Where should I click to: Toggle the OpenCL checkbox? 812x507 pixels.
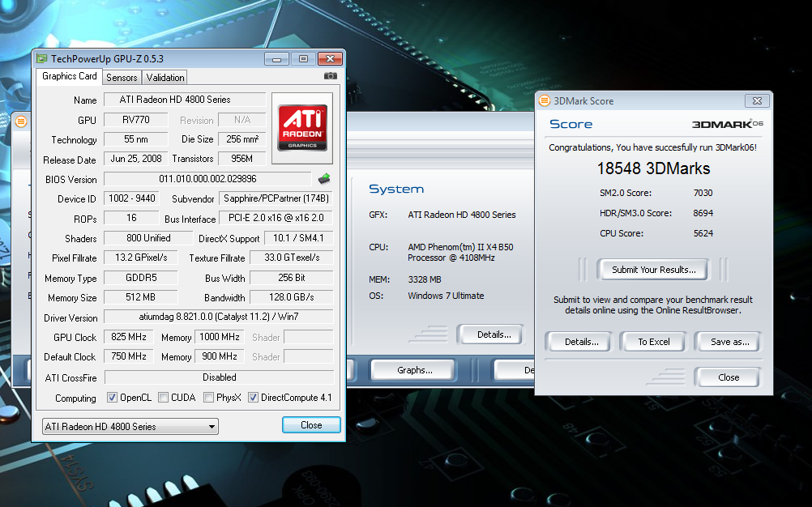pyautogui.click(x=113, y=398)
